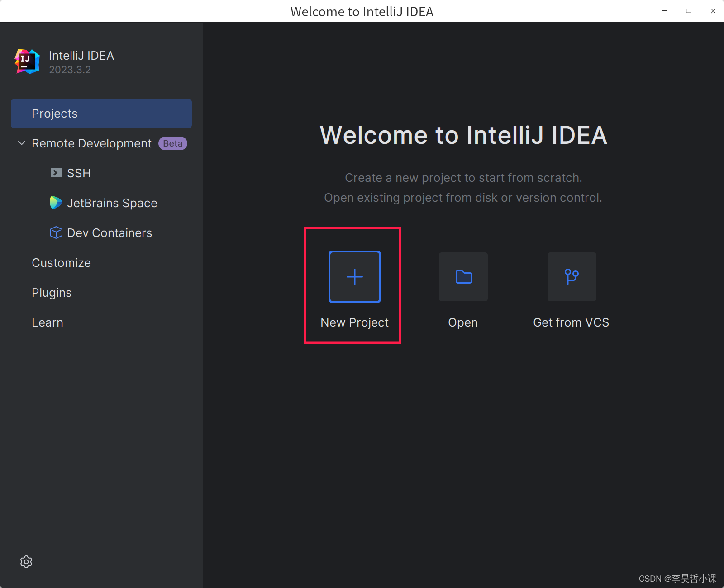Screen dimensions: 724x588
Task: Click the Get from VCS branch icon
Action: [572, 277]
